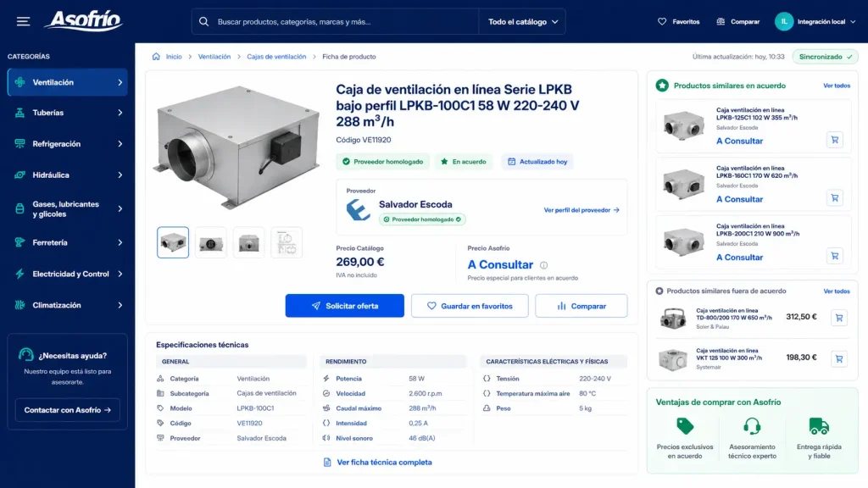868x488 pixels.
Task: Click the Actualizado hoy calendar badge
Action: point(537,162)
